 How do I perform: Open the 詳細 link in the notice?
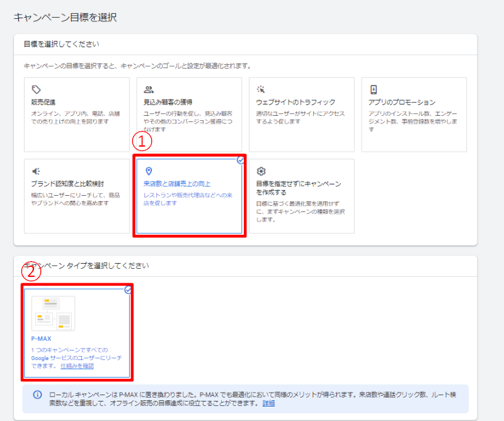pos(268,403)
